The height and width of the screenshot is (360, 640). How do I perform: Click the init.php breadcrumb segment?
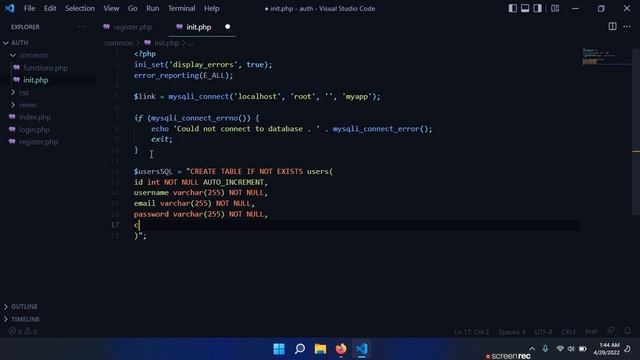(x=167, y=43)
